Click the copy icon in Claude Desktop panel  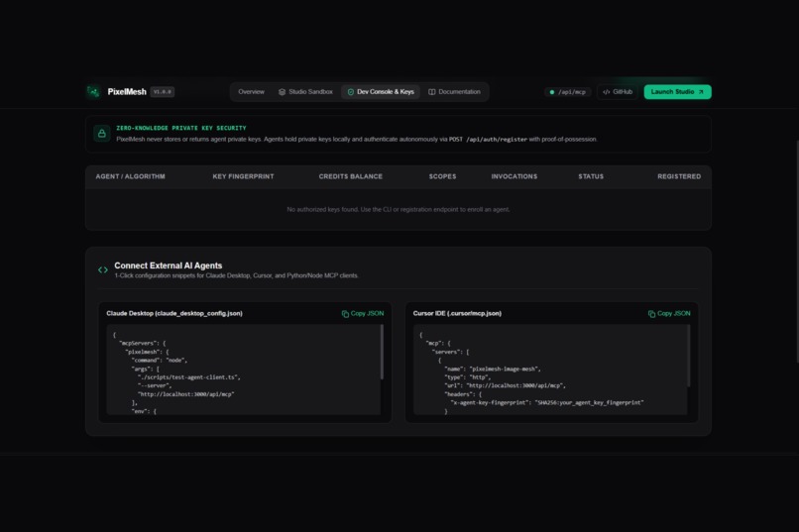345,314
